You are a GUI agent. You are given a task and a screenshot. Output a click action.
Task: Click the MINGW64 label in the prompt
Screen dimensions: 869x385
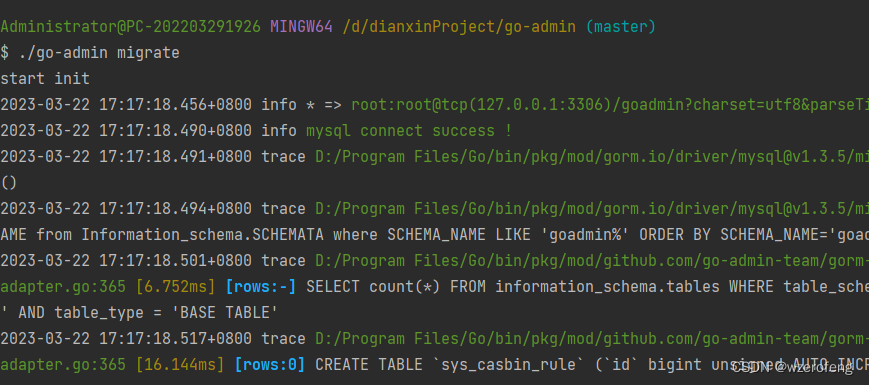301,27
